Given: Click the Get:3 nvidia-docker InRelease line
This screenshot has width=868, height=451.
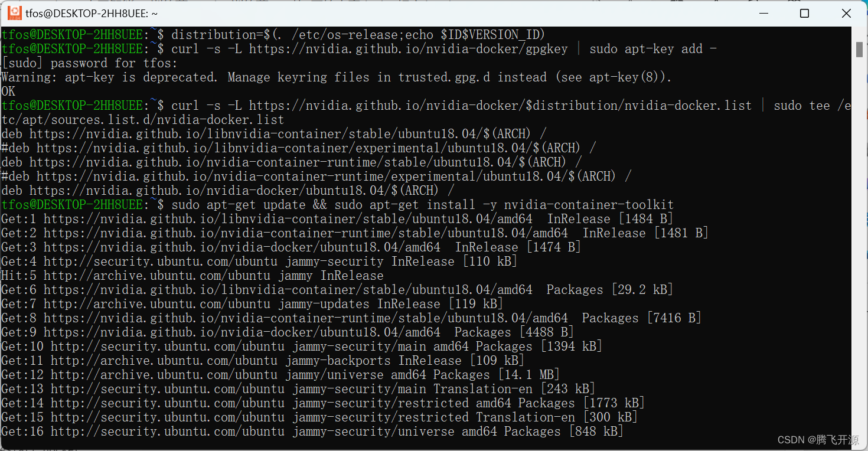Looking at the screenshot, I should pos(291,247).
